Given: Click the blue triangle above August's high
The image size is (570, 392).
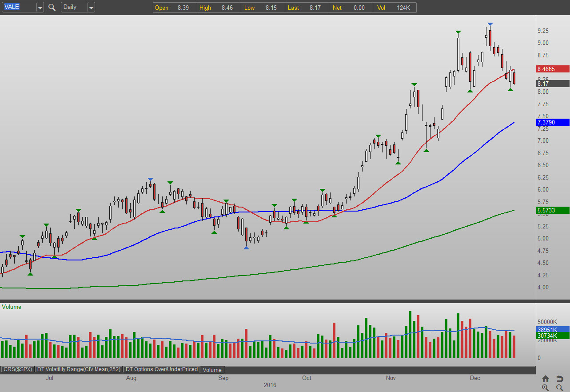Looking at the screenshot, I should pos(151,179).
